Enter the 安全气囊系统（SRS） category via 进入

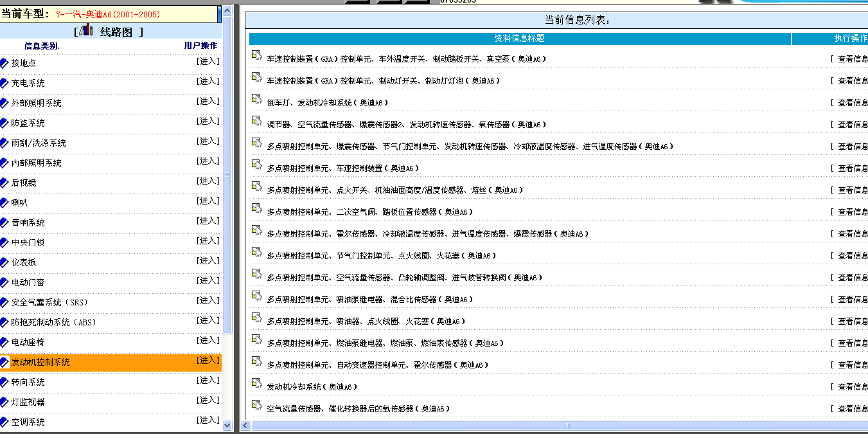208,301
